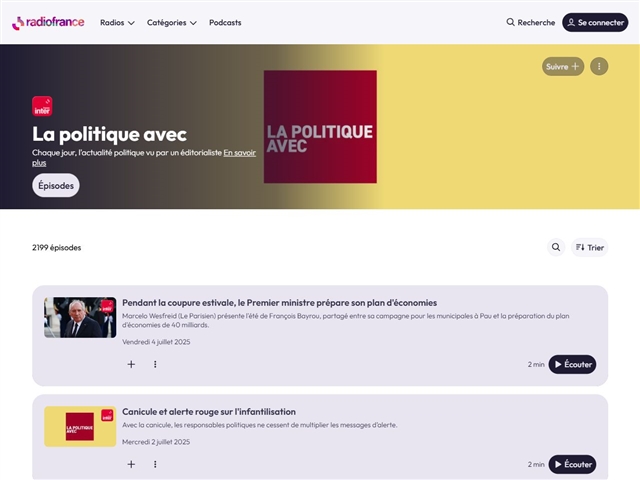The image size is (640, 480).
Task: Click the 2199 épisodes count text
Action: click(57, 248)
